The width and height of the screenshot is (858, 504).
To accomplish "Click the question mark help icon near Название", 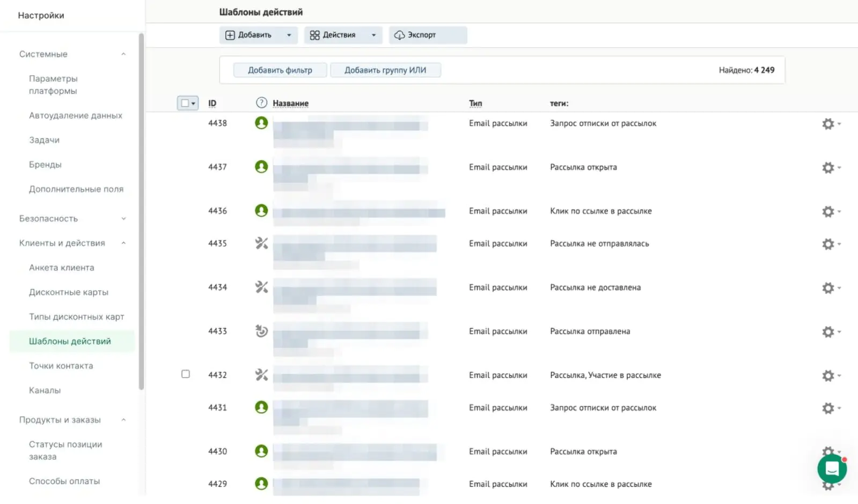I will click(261, 103).
